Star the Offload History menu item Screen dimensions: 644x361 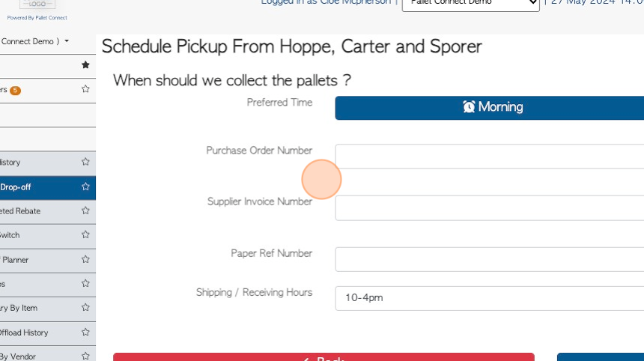click(x=85, y=332)
